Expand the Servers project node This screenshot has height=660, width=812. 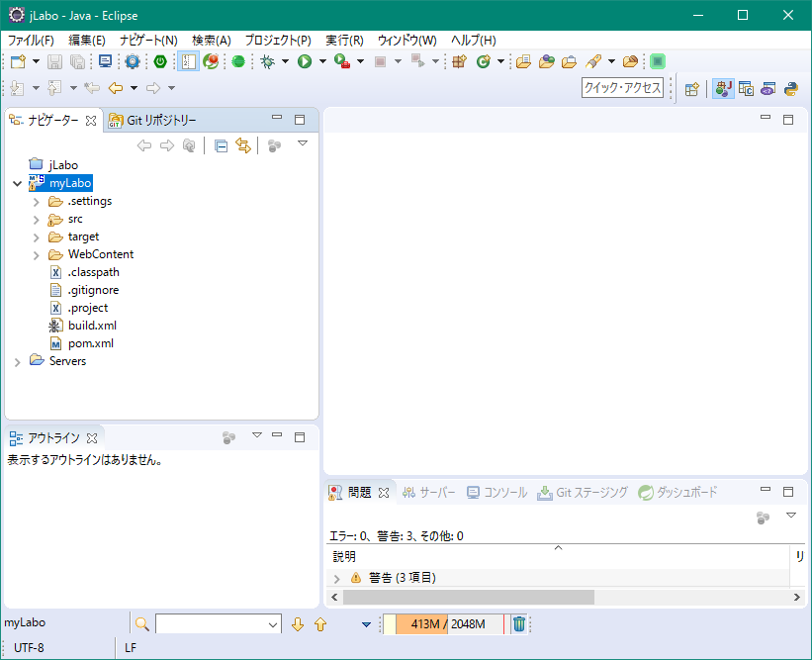(x=17, y=362)
